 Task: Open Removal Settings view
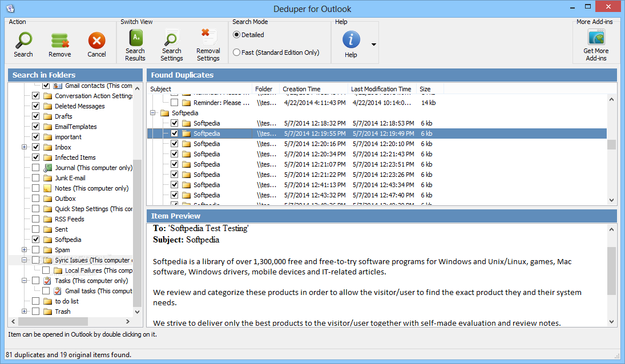pyautogui.click(x=208, y=38)
